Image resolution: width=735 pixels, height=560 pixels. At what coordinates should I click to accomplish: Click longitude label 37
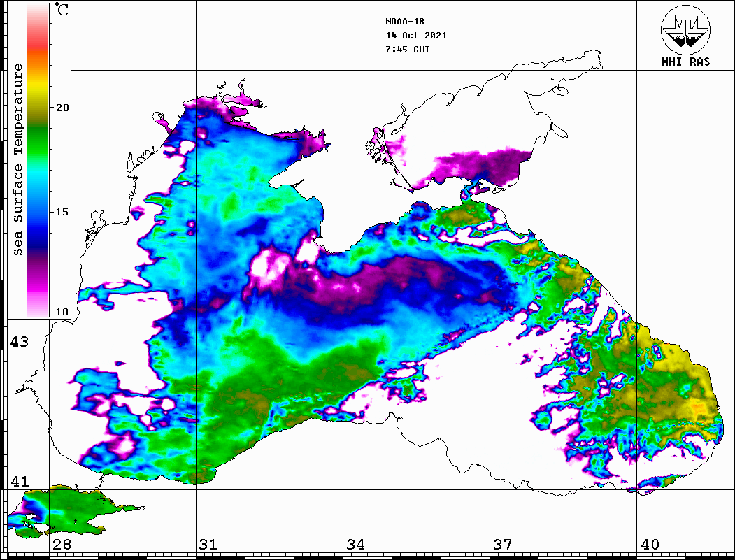(503, 544)
